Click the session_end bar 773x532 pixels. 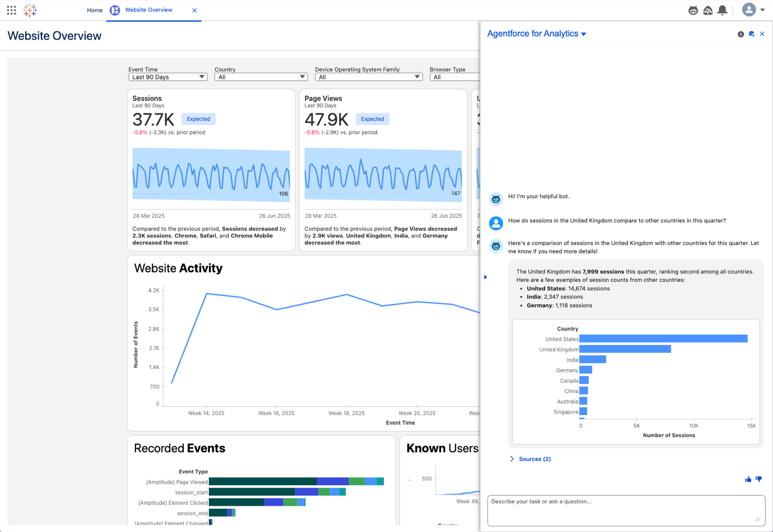(x=222, y=512)
